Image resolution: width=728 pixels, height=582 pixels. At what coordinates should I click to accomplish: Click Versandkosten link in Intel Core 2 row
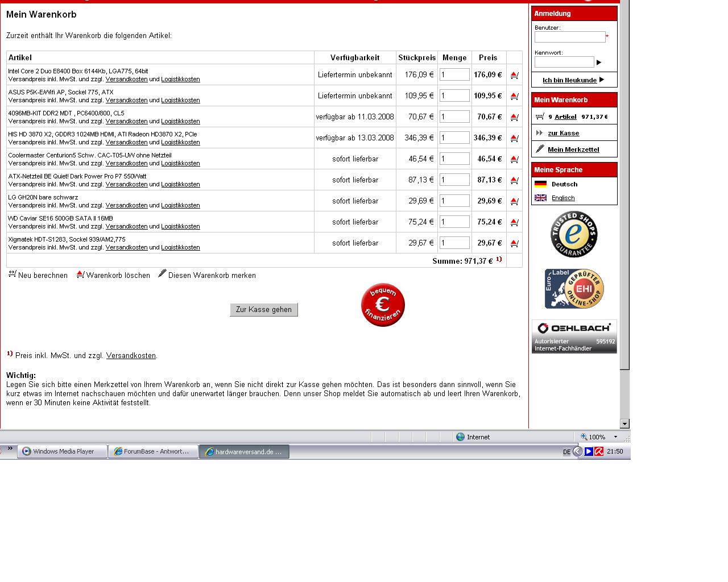[x=126, y=79]
